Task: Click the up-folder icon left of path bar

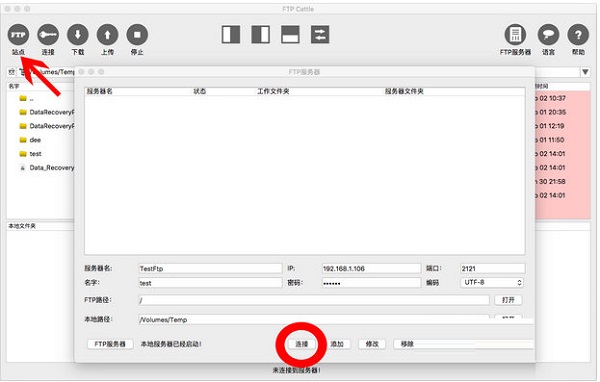Action: (12, 72)
